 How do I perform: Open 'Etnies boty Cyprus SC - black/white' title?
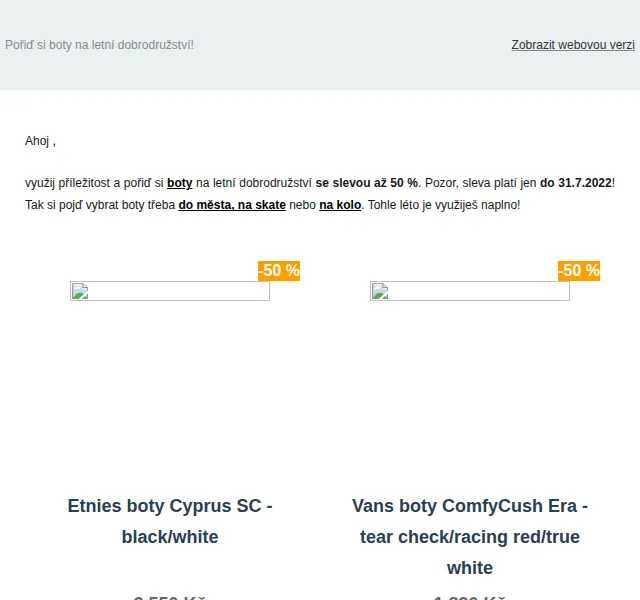coord(170,521)
